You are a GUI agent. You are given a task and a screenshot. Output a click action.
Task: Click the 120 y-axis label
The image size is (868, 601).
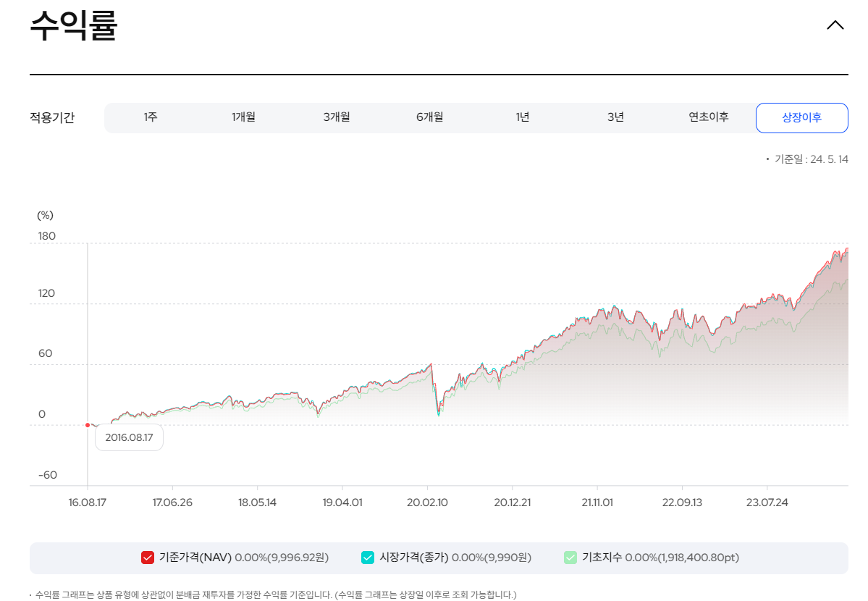coord(46,293)
